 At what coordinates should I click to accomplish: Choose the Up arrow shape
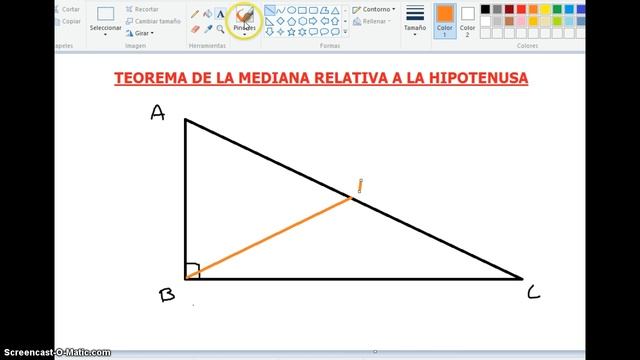click(x=335, y=21)
